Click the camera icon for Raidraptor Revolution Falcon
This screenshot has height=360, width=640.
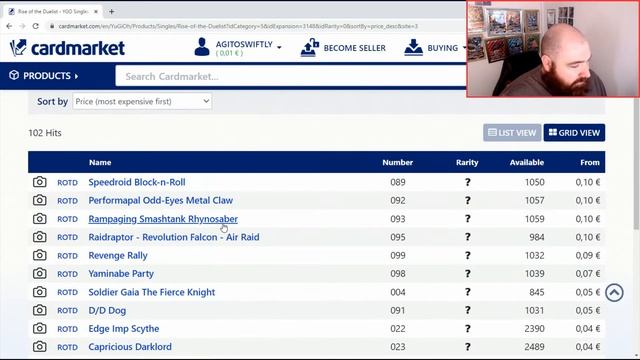coord(40,237)
